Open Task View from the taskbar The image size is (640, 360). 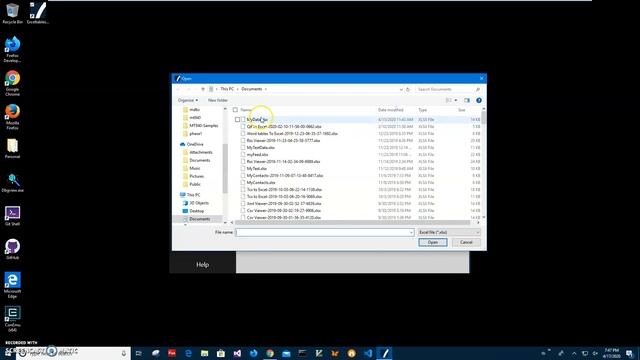coord(139,353)
